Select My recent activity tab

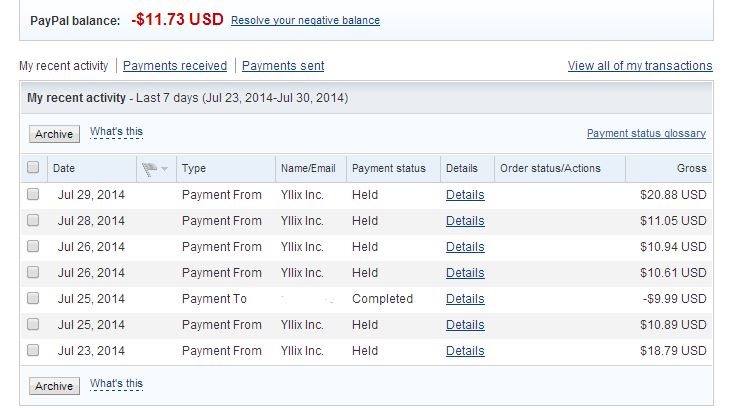(x=63, y=66)
